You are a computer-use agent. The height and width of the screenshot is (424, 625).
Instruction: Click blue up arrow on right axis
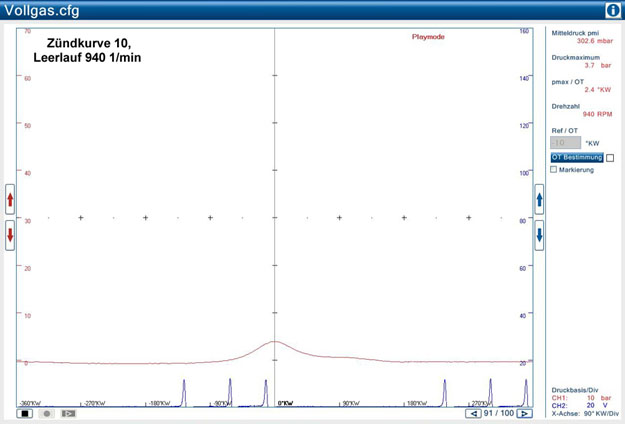click(x=539, y=200)
